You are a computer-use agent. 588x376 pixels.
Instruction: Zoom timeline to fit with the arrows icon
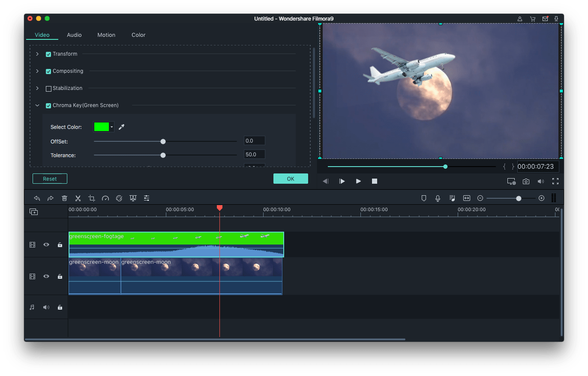point(467,198)
